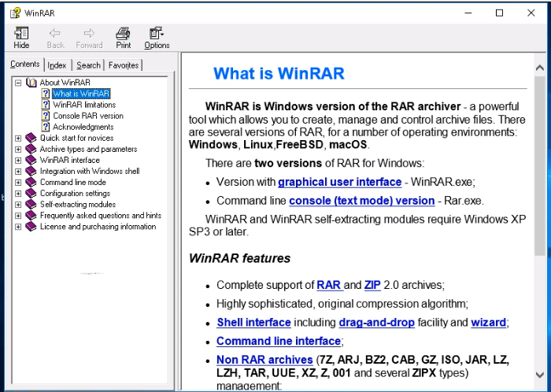Click the question-mark page icon beside Console RAR version

pos(46,116)
